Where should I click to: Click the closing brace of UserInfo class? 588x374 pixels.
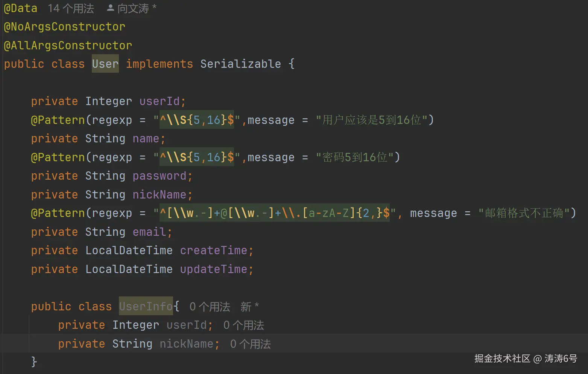coord(34,362)
